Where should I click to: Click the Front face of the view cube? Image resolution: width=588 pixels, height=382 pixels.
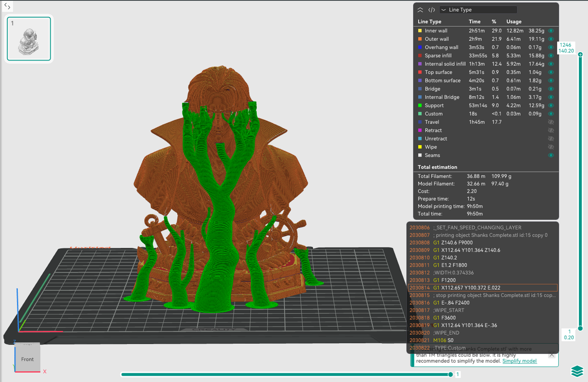[27, 359]
